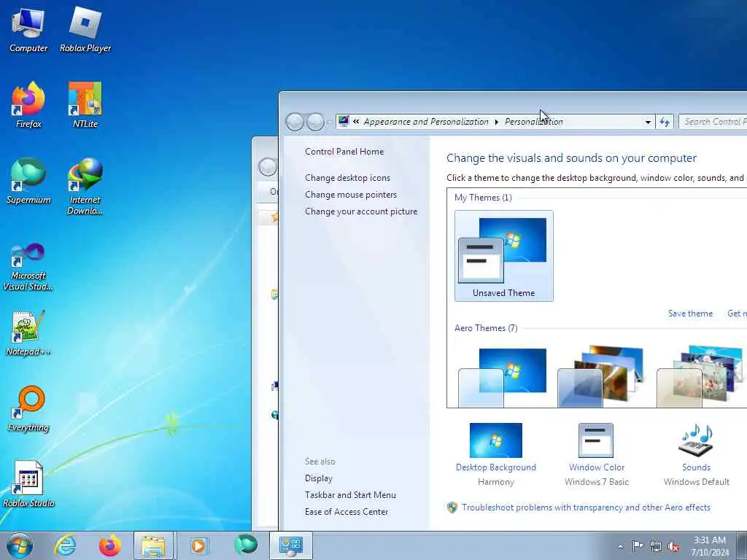Click the Appearance and Personalization breadcrumb
This screenshot has width=747, height=560.
click(x=426, y=122)
